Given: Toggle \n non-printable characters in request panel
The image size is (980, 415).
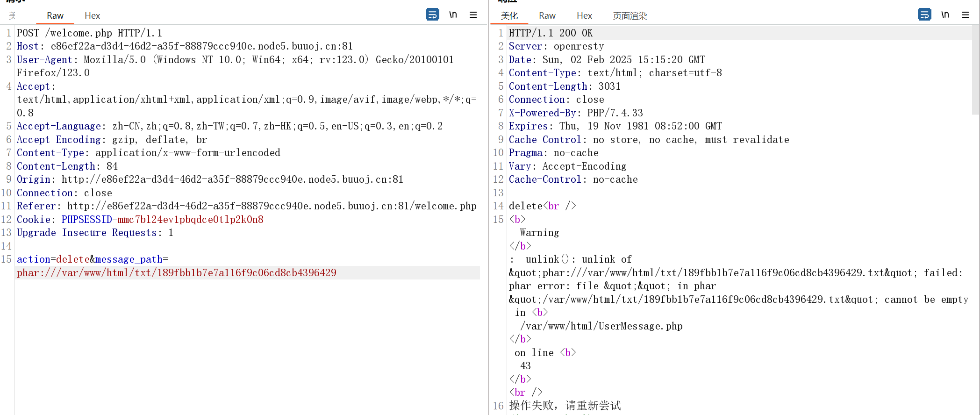Looking at the screenshot, I should tap(453, 14).
